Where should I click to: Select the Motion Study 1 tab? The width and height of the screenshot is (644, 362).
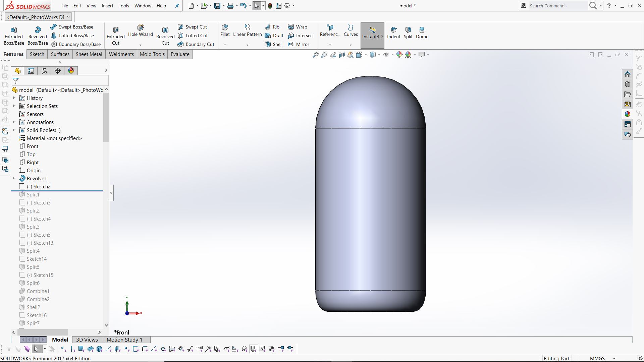coord(124,340)
